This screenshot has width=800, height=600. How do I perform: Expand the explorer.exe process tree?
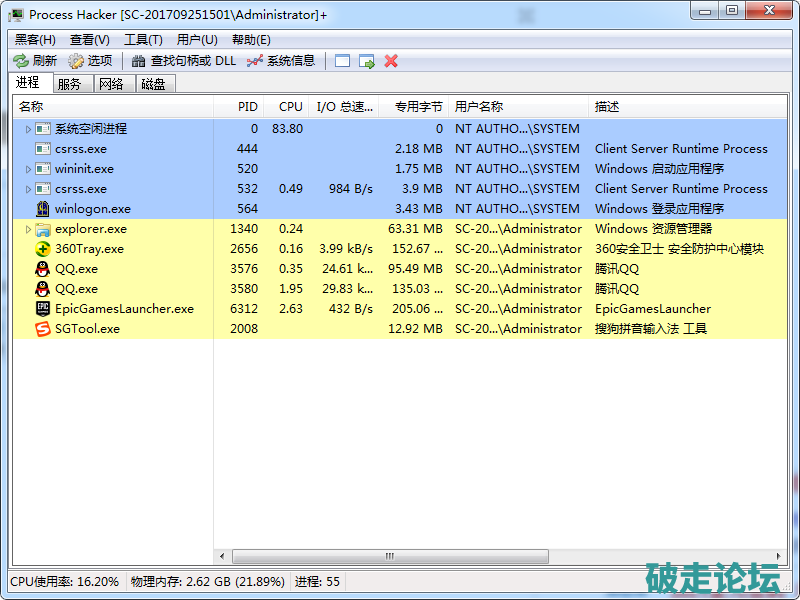point(28,229)
